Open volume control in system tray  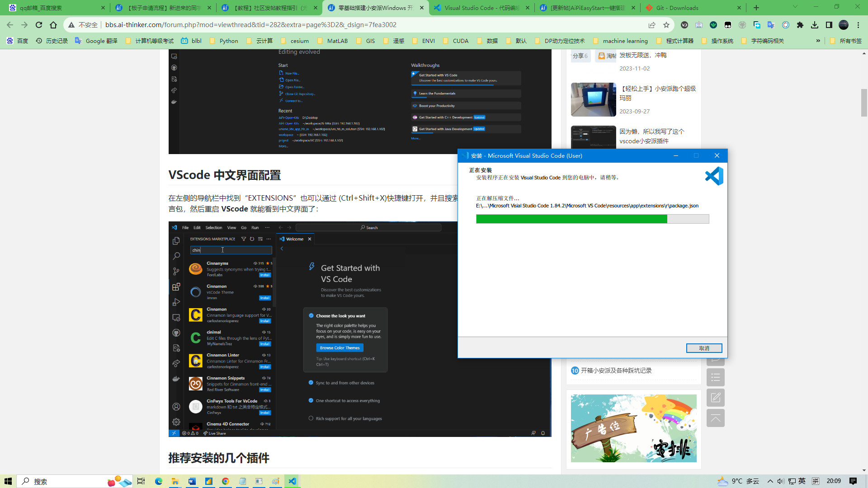(x=781, y=481)
